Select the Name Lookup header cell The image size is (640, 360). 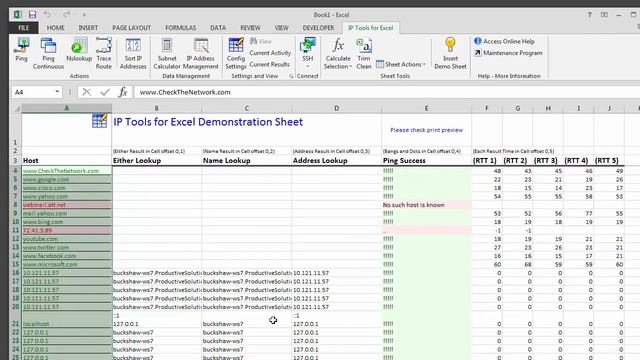pos(247,160)
